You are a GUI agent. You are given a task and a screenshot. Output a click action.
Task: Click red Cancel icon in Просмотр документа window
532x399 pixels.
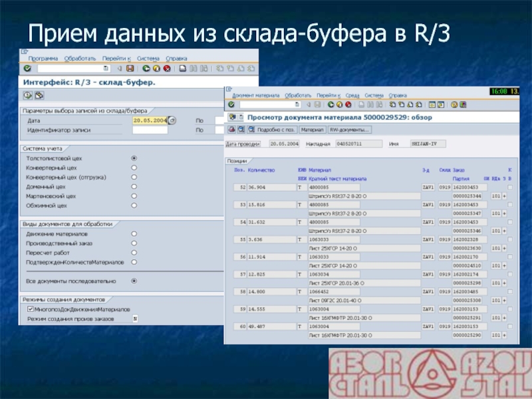(x=348, y=104)
